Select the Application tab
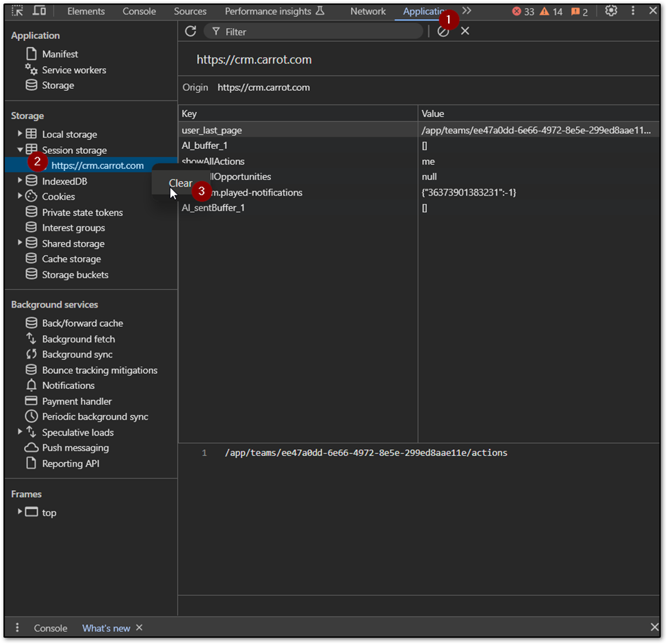Viewport: 667px width, 644px height. [422, 12]
